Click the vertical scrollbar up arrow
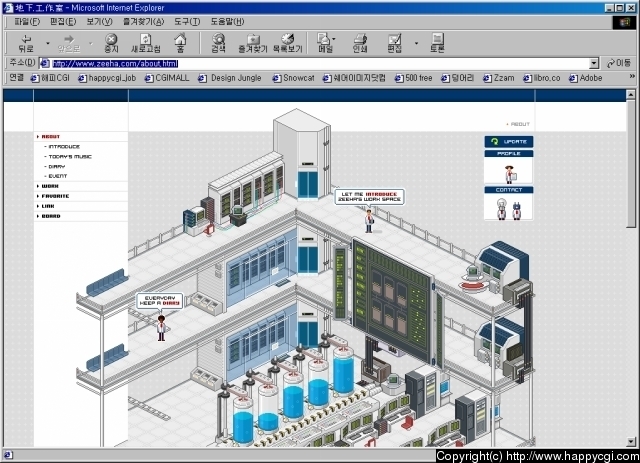This screenshot has width=640, height=463. pos(631,95)
